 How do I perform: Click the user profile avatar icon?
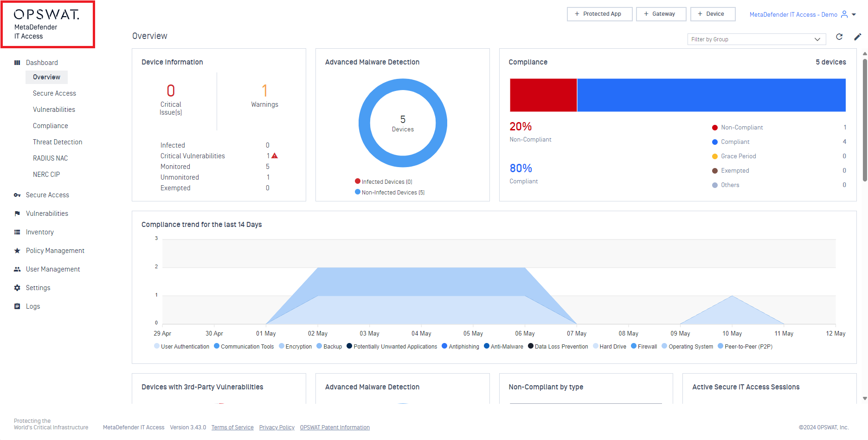coord(844,14)
